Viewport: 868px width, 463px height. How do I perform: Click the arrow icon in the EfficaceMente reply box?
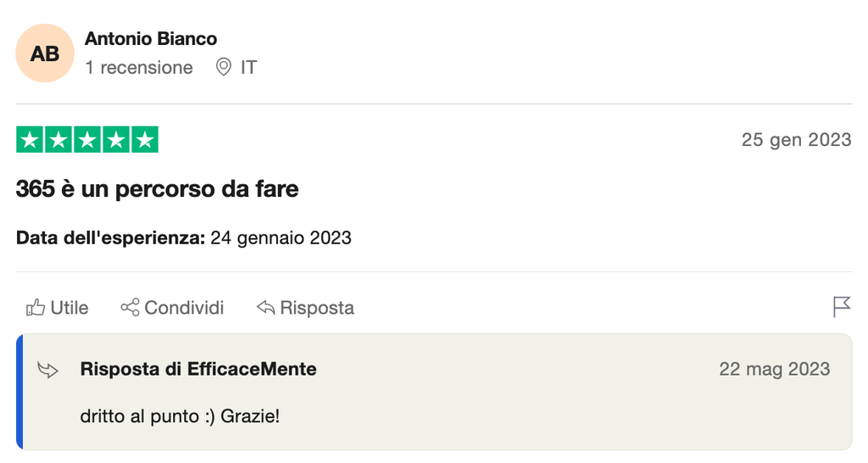click(48, 370)
